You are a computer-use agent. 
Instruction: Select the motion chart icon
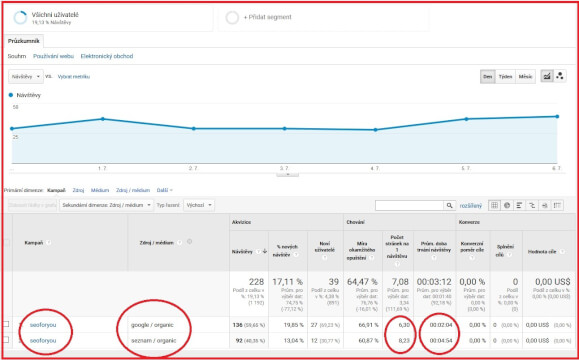coord(560,76)
